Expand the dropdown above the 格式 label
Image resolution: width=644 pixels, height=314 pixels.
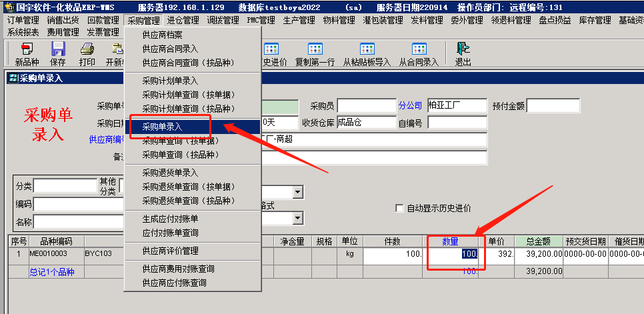(x=297, y=193)
